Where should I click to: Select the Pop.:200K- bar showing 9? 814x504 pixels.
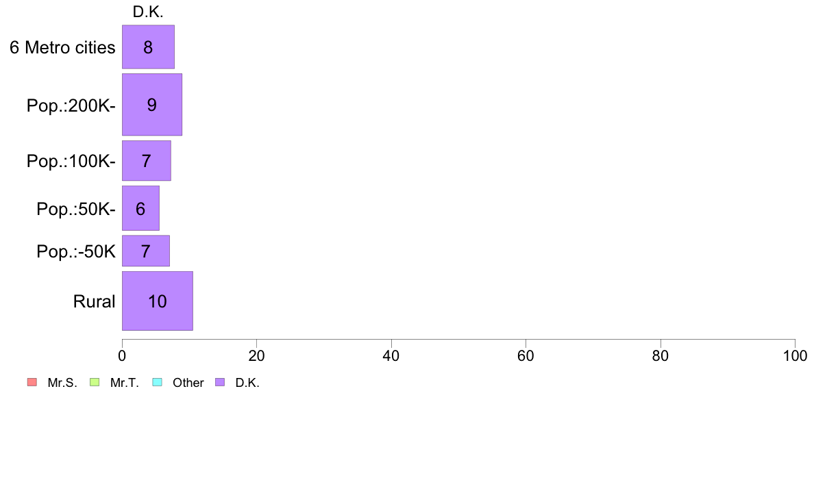pos(152,104)
